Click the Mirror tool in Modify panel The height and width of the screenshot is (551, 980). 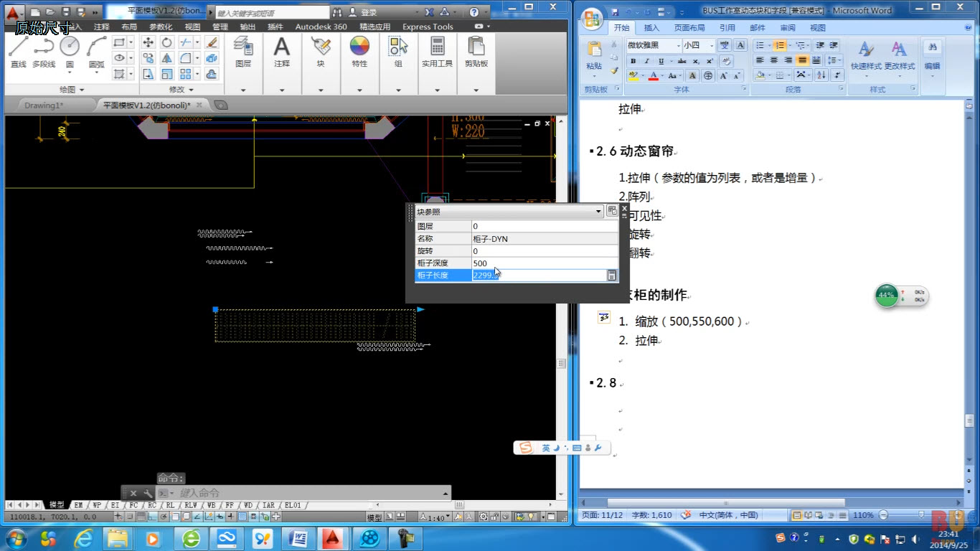[x=166, y=58]
